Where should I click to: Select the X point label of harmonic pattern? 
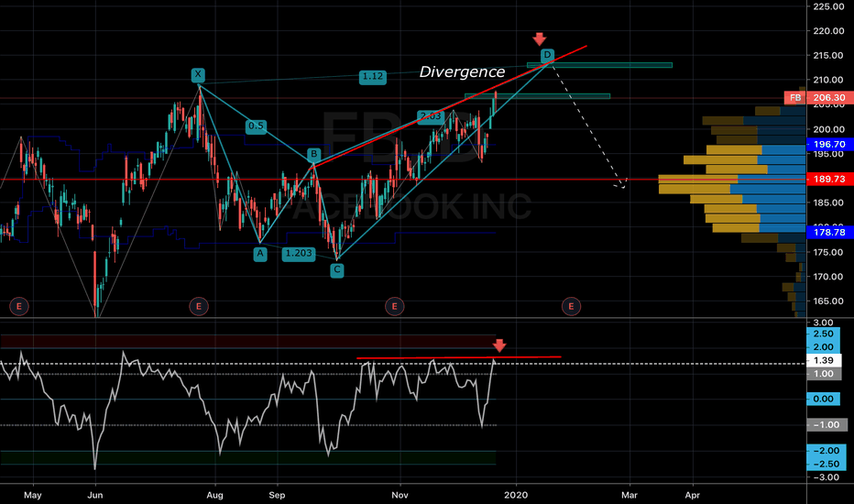coord(198,74)
